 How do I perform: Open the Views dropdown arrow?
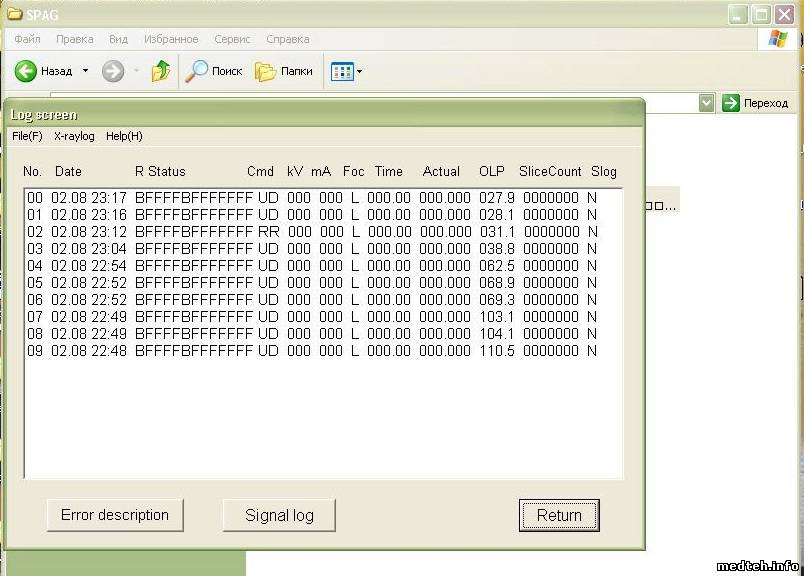[x=359, y=71]
